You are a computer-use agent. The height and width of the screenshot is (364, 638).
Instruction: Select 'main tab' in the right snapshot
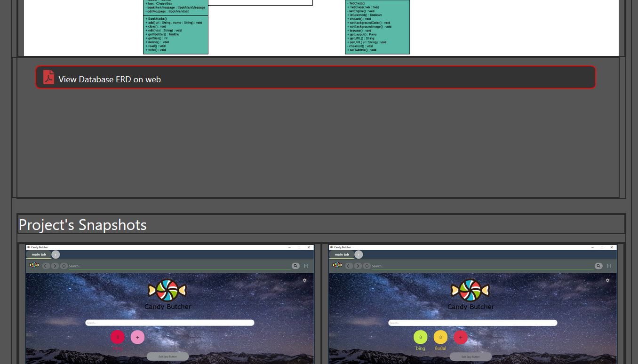click(x=342, y=254)
